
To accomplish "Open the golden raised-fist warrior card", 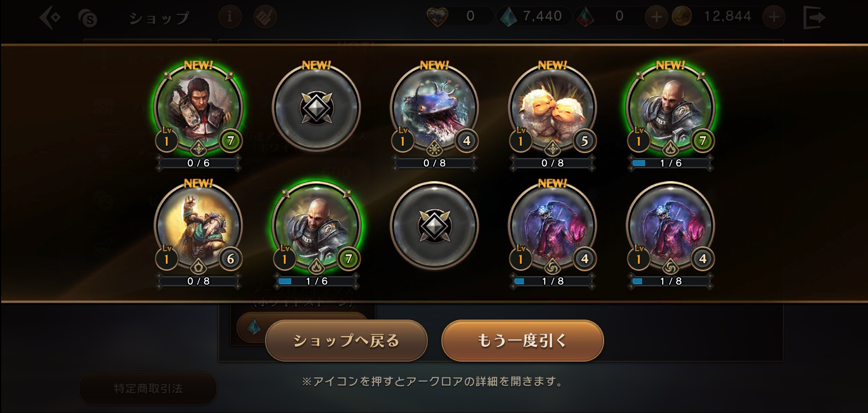I will pyautogui.click(x=198, y=226).
